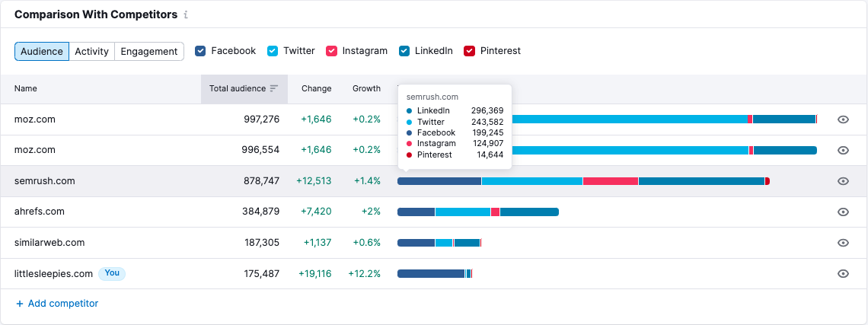The image size is (868, 325).
Task: Open the Engagement tab
Action: coord(149,51)
